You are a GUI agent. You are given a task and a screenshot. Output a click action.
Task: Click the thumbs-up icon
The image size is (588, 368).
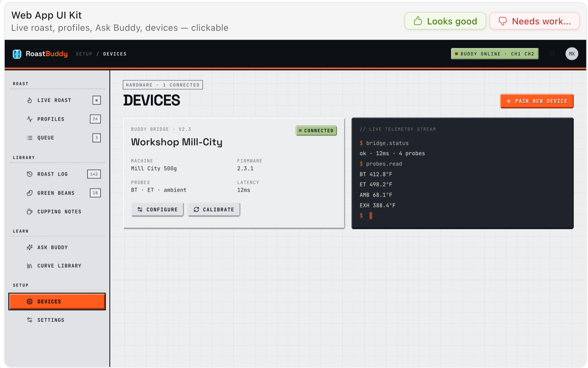click(x=418, y=21)
